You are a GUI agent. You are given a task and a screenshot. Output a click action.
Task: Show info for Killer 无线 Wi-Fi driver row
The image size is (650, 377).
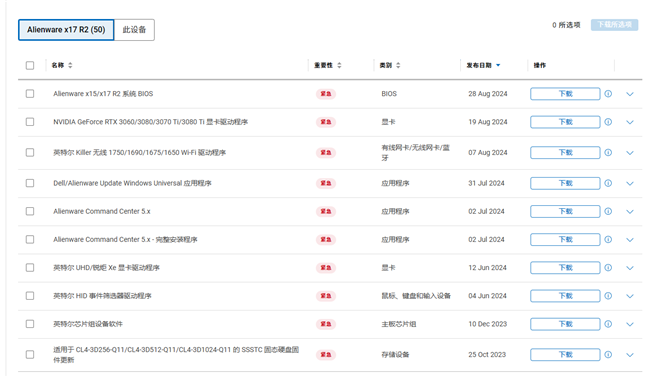pyautogui.click(x=608, y=153)
